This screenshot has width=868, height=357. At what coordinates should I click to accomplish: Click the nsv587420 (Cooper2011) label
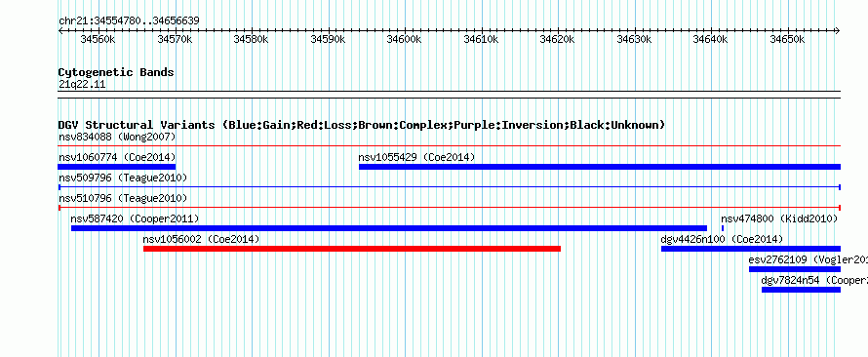point(135,218)
